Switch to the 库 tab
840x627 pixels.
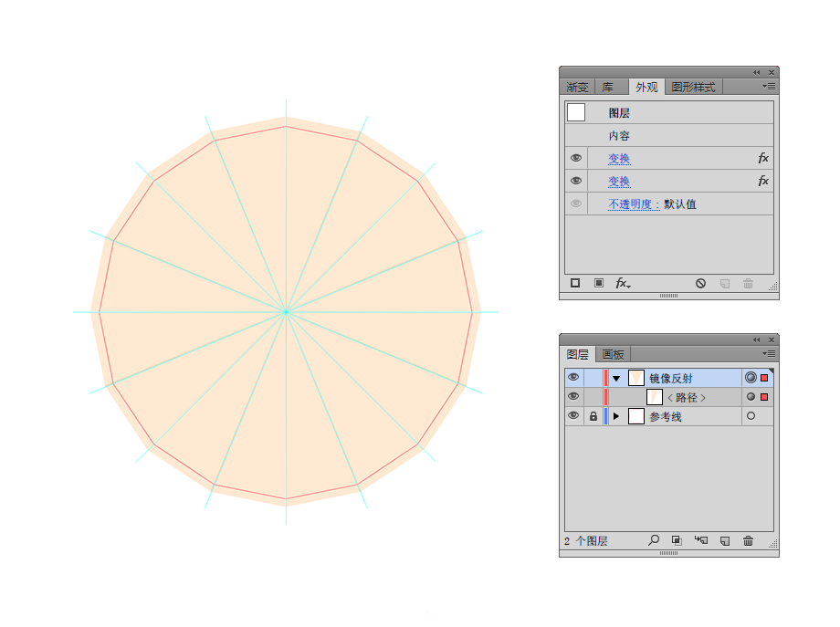click(607, 87)
